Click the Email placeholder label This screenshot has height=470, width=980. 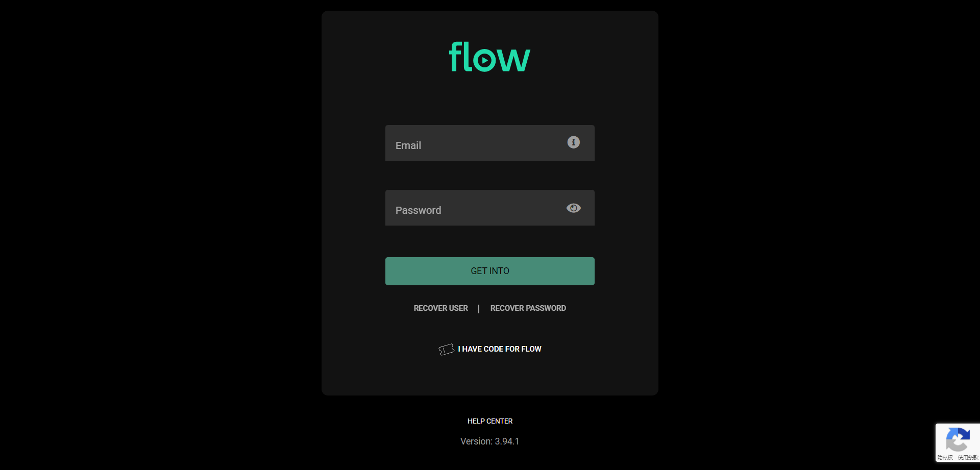408,145
